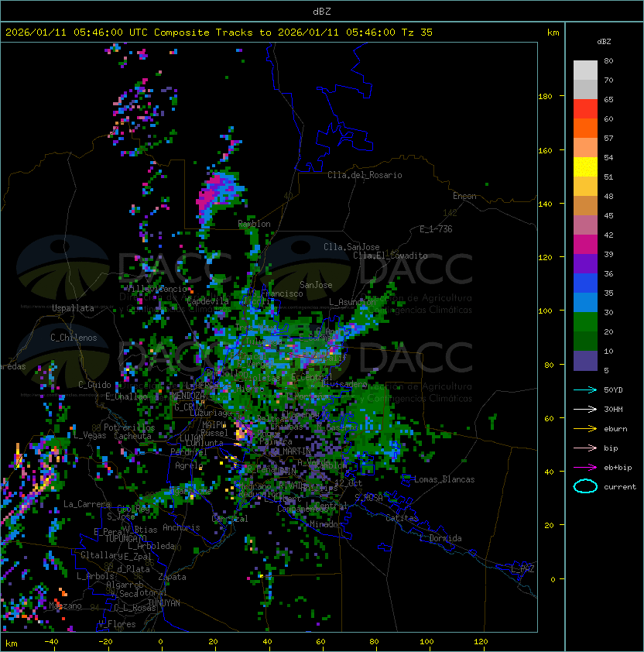This screenshot has height=652, width=644.
Task: Click the magenta eb+bip arrow legend icon
Action: (585, 468)
